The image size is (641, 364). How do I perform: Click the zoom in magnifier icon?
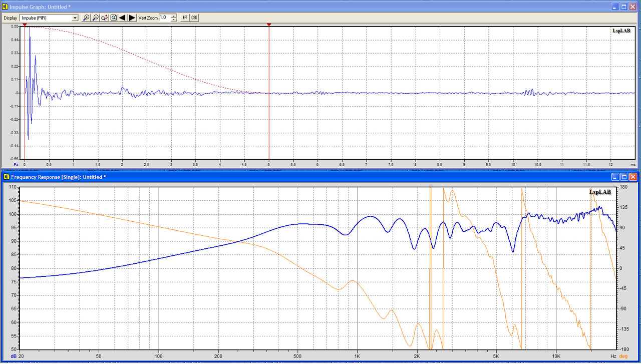(86, 18)
